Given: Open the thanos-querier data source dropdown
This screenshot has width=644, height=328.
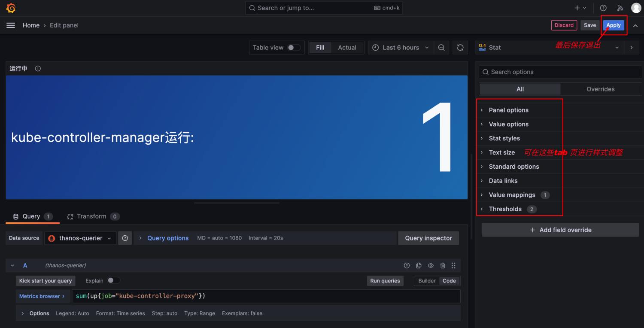Looking at the screenshot, I should (80, 238).
